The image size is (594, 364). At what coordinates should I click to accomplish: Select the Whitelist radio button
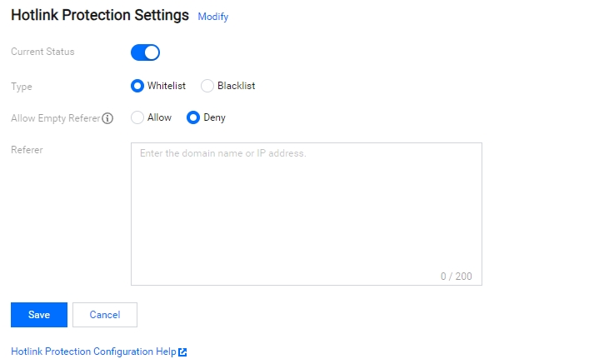click(137, 86)
